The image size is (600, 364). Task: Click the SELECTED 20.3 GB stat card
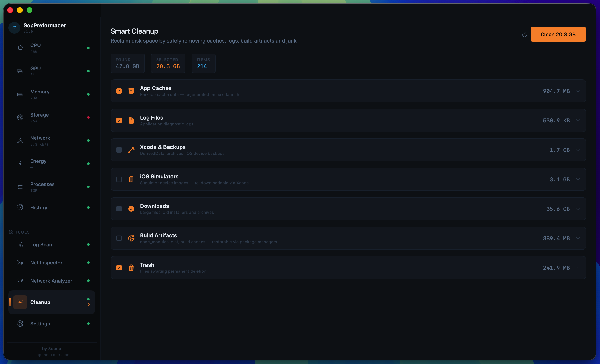coord(168,63)
